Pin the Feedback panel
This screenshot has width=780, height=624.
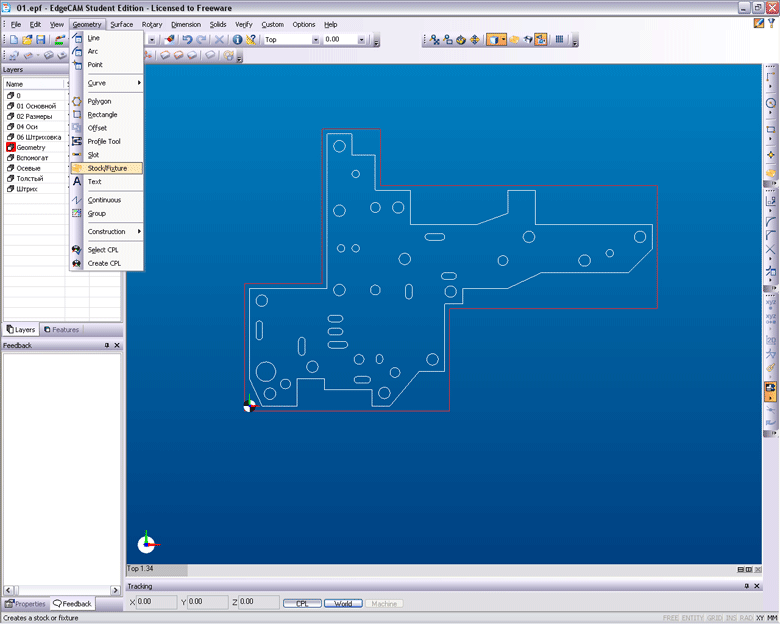pyautogui.click(x=106, y=345)
